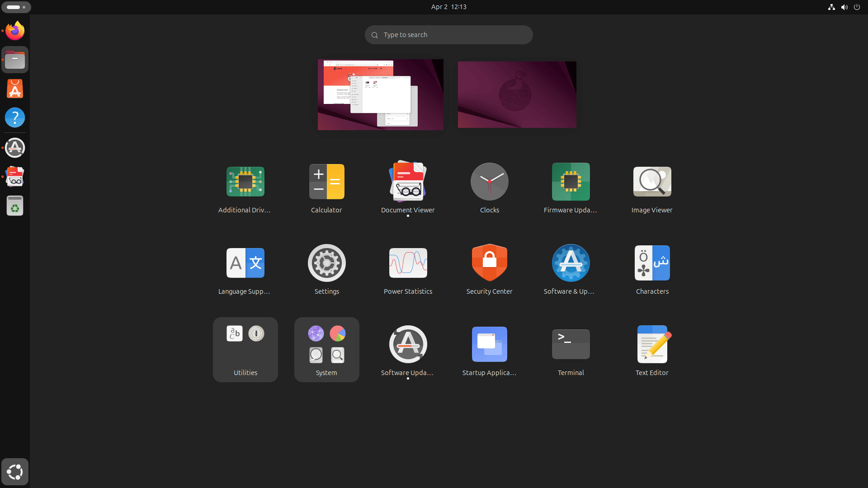The width and height of the screenshot is (868, 488).
Task: Launch Text Editor
Action: [652, 344]
